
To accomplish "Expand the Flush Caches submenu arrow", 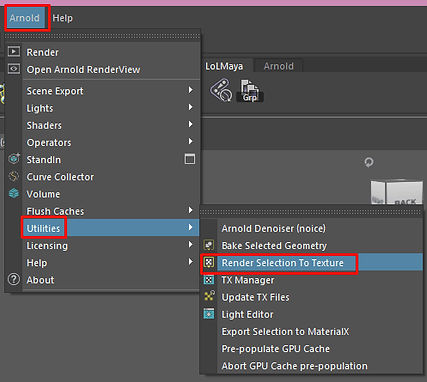I will pyautogui.click(x=190, y=210).
